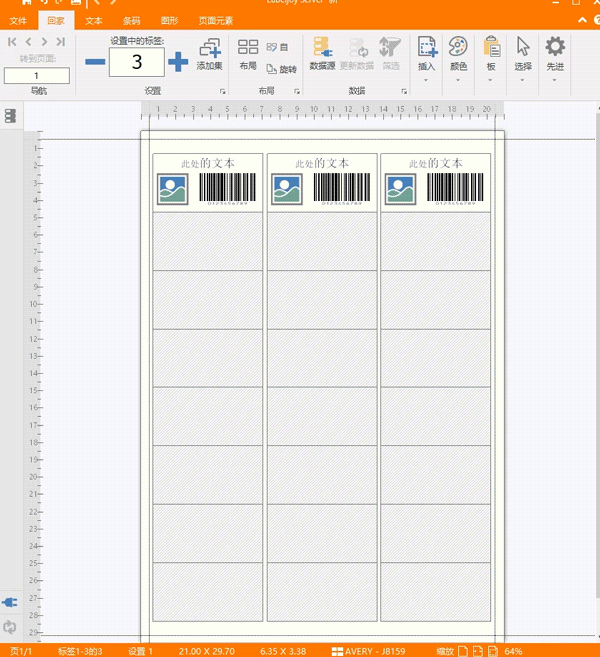Switch to the 图形 graphics tab
The width and height of the screenshot is (600, 657).
tap(170, 21)
